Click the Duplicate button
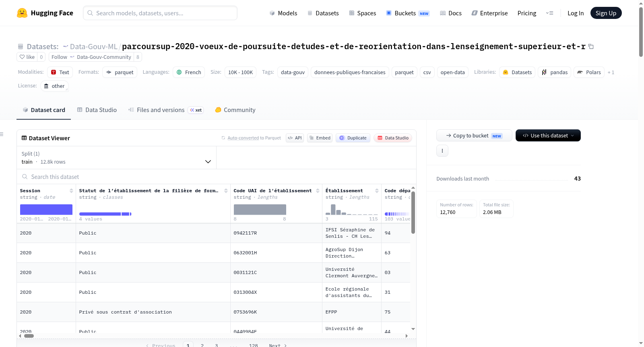The image size is (644, 347). click(x=353, y=138)
